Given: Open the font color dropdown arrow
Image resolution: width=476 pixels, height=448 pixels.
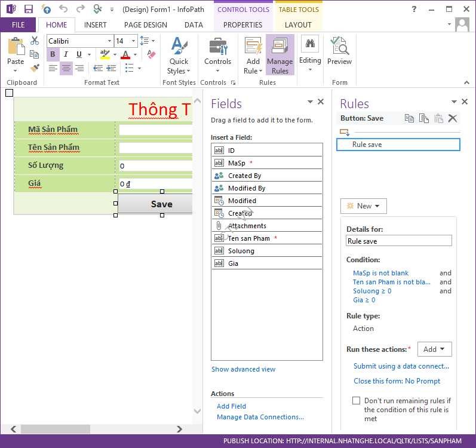Looking at the screenshot, I should tap(136, 55).
